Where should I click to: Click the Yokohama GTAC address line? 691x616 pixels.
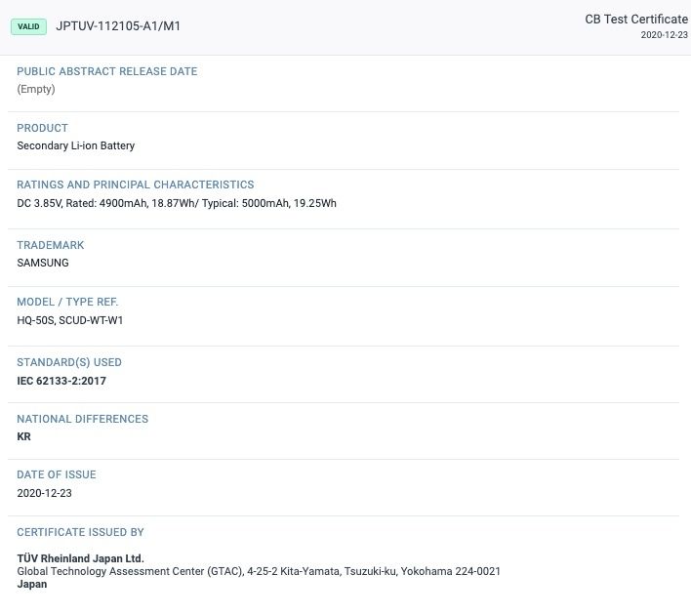[259, 571]
